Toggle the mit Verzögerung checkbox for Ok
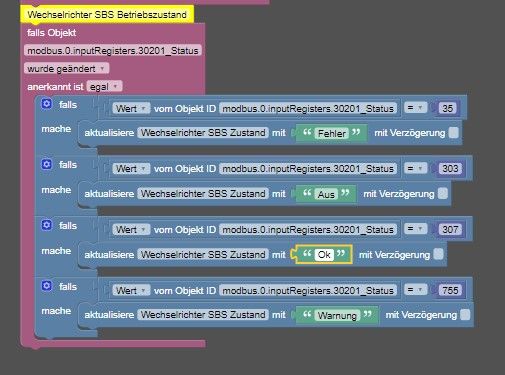 439,254
